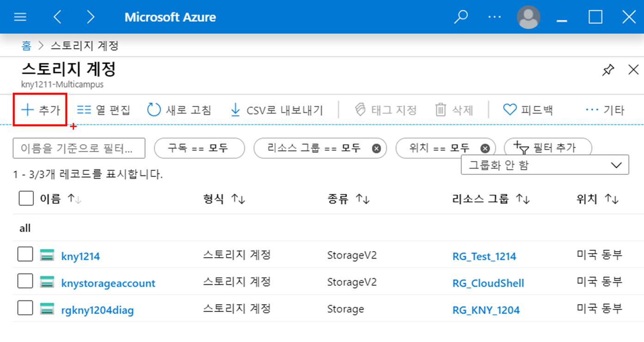The image size is (644, 342).
Task: Click the kny1211-Multicampus subtitle
Action: [x=62, y=84]
